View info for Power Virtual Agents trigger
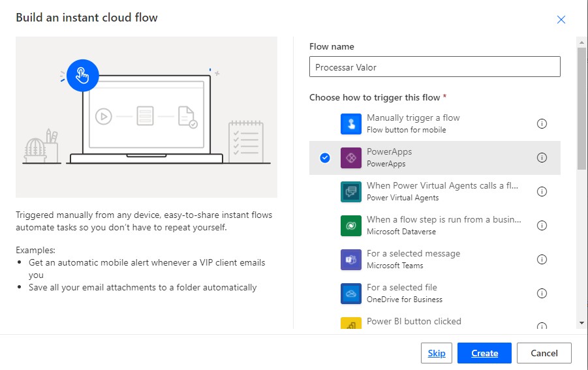 pos(542,192)
